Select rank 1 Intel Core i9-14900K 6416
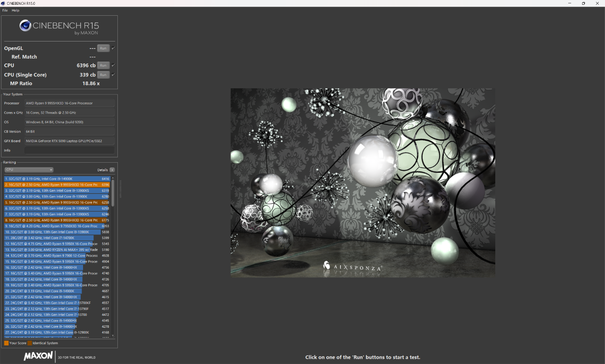This screenshot has width=605, height=364. [x=57, y=179]
